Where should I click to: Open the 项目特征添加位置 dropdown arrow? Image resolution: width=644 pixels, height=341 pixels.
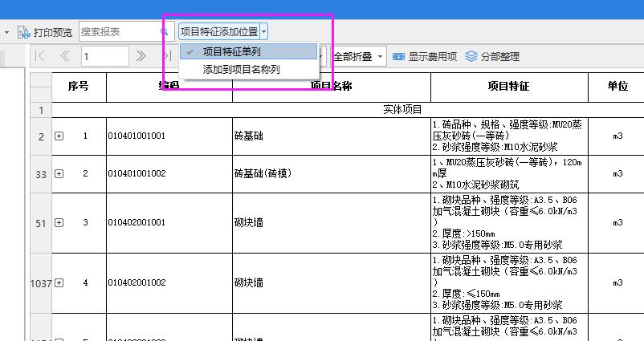(x=263, y=31)
